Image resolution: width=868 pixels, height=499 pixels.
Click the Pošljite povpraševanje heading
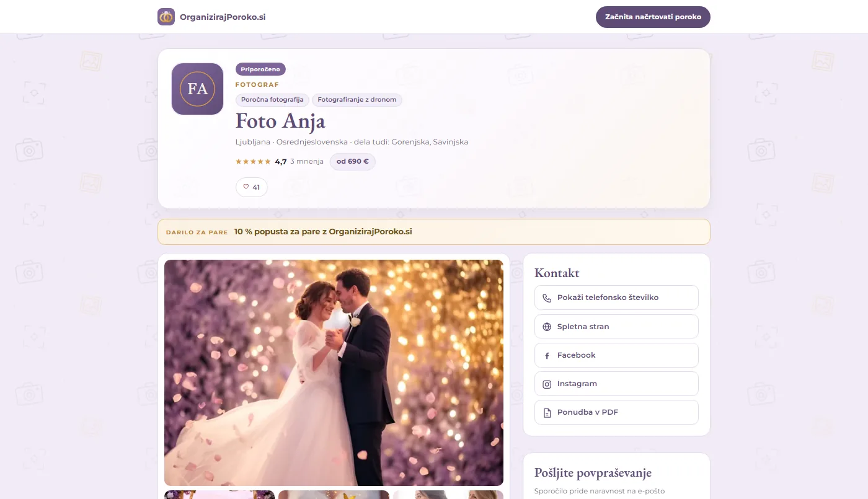pyautogui.click(x=593, y=473)
